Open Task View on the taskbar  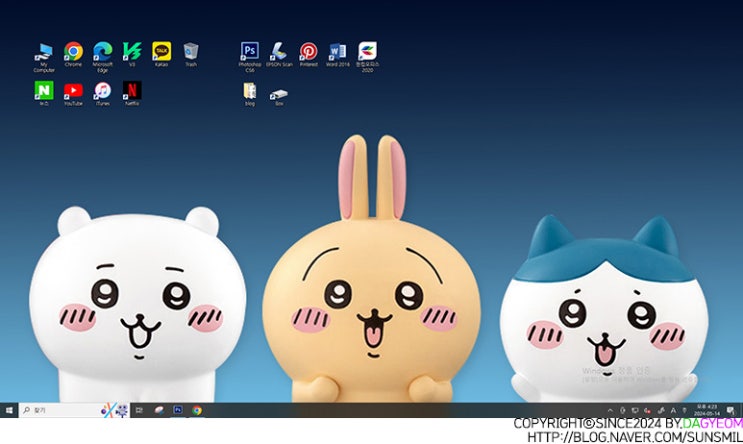[x=139, y=410]
